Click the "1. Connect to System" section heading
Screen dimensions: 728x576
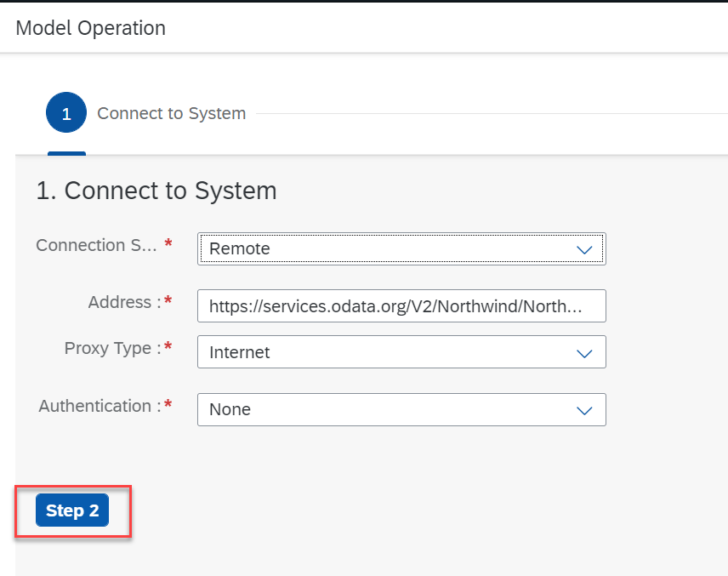click(x=156, y=191)
